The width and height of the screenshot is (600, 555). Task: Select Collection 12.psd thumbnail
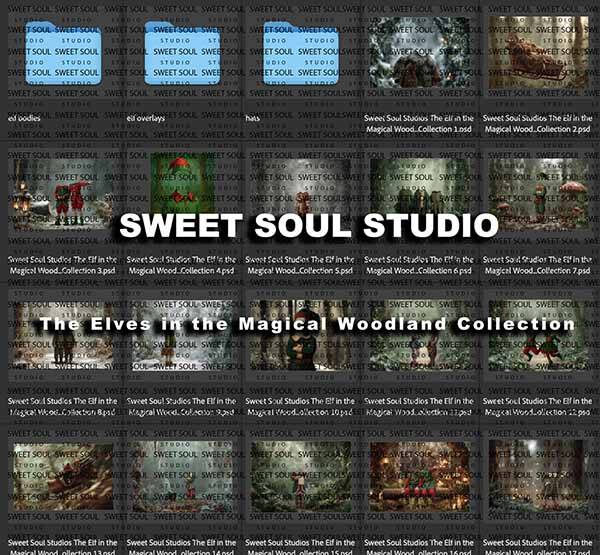[x=538, y=335]
